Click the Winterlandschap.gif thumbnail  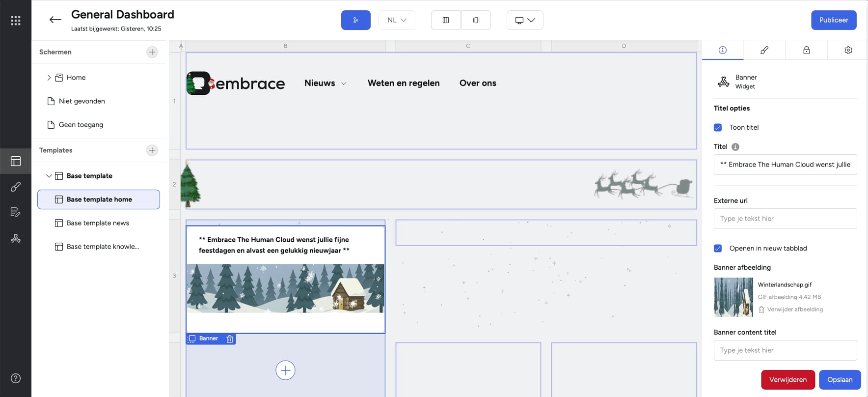[733, 297]
